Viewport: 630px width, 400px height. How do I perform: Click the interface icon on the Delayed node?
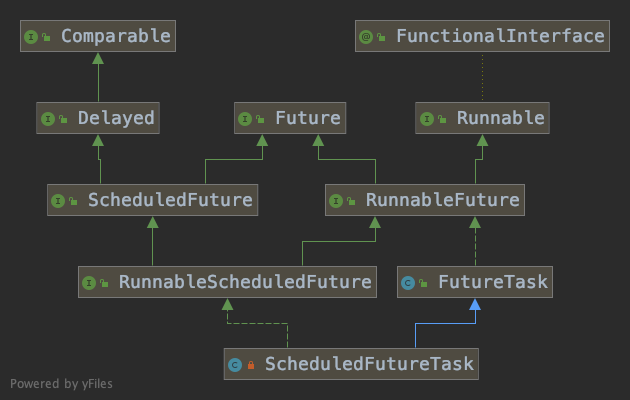47,118
